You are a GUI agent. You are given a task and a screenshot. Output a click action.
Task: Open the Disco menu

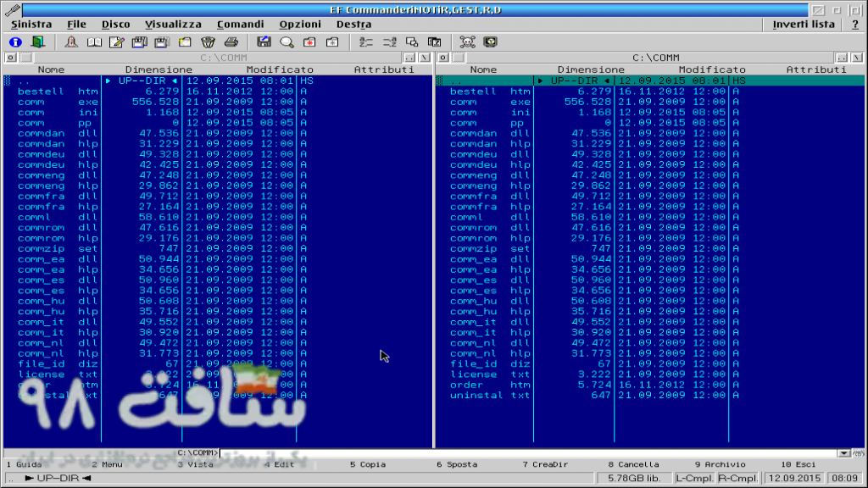[x=115, y=25]
